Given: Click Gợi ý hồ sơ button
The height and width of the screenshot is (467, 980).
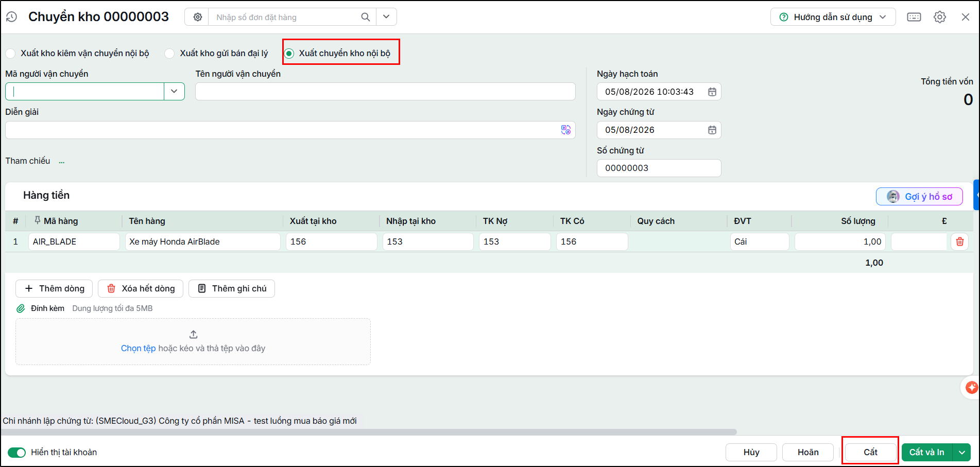Looking at the screenshot, I should click(919, 196).
